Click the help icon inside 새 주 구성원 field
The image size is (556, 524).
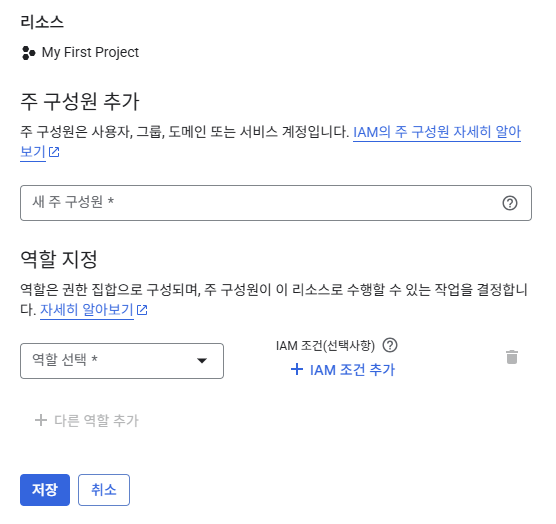510,203
